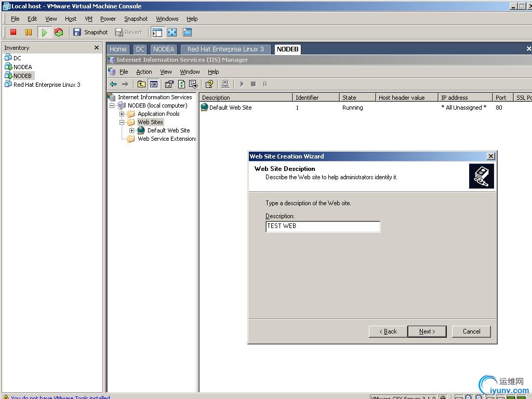Cancel the Web Site Creation Wizard
The width and height of the screenshot is (532, 399).
471,331
